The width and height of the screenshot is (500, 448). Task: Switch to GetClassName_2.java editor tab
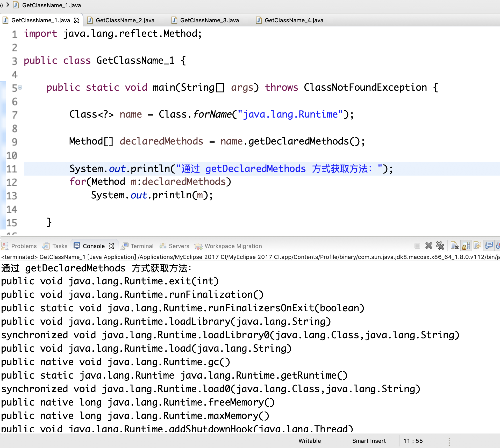tap(125, 20)
